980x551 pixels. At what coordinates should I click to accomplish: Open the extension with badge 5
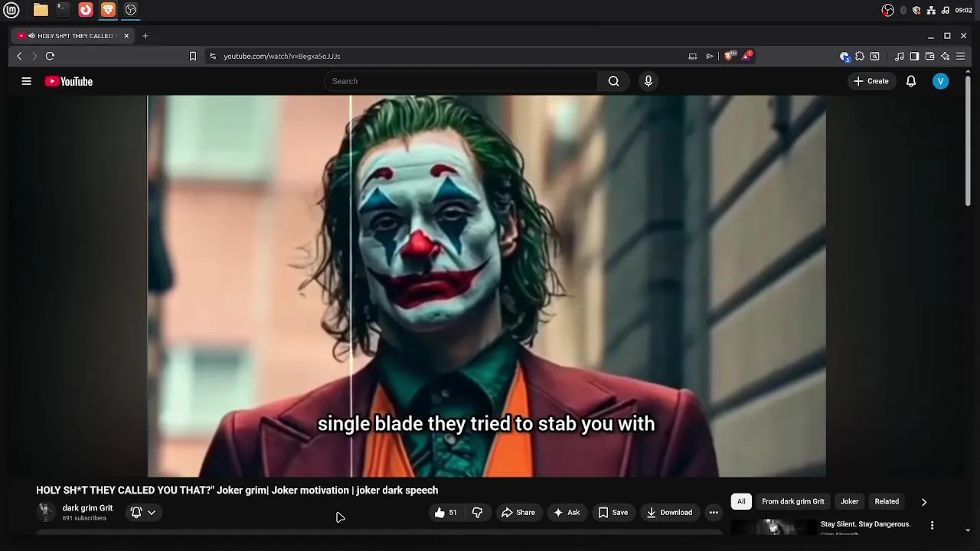coord(844,57)
